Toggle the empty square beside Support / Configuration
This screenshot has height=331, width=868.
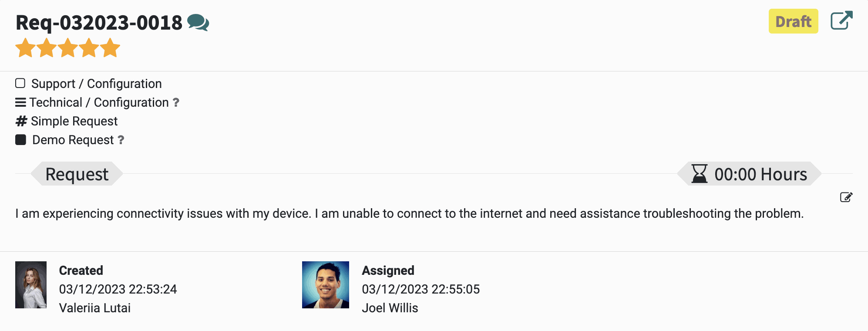point(20,83)
